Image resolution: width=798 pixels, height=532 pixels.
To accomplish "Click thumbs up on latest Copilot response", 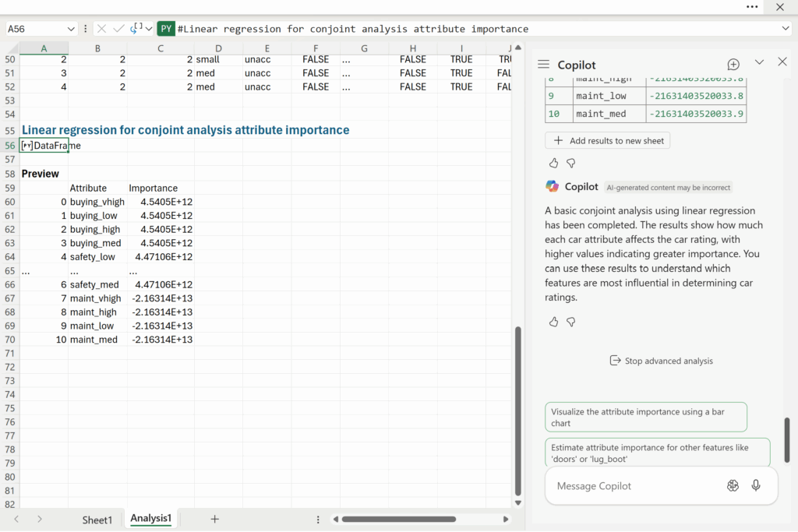I will tap(553, 322).
